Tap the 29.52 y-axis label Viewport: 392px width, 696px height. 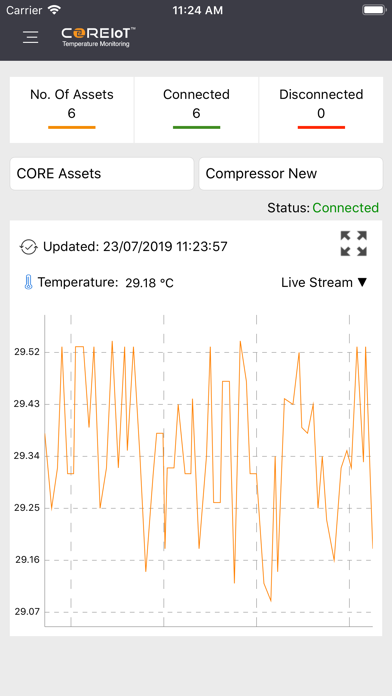pos(27,352)
